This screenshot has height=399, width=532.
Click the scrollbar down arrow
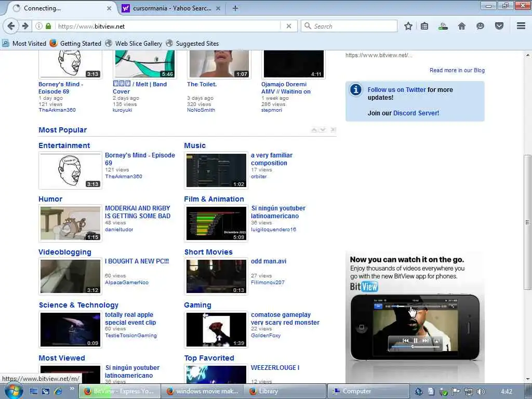(528, 379)
